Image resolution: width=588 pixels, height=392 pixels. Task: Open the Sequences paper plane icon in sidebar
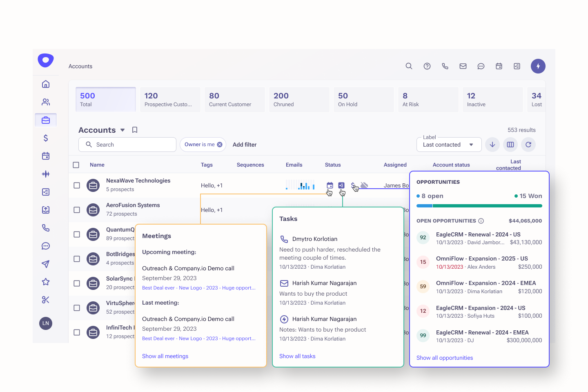point(46,264)
